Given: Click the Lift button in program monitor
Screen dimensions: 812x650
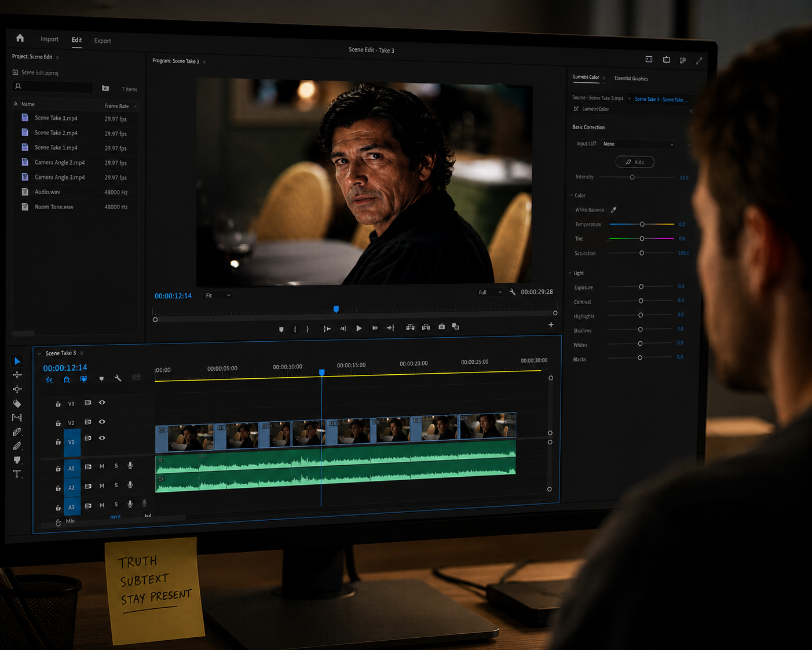Looking at the screenshot, I should (411, 327).
